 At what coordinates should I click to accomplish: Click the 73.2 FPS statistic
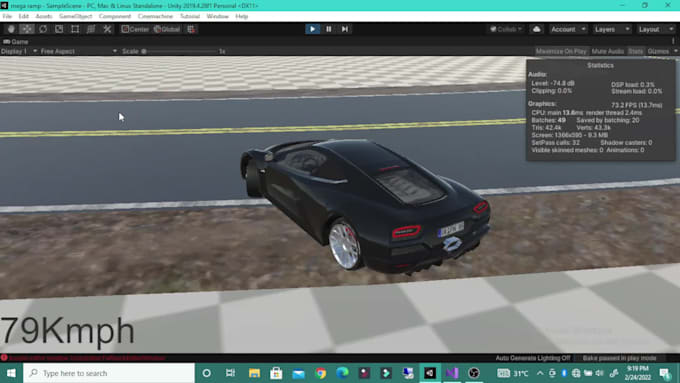(637, 105)
